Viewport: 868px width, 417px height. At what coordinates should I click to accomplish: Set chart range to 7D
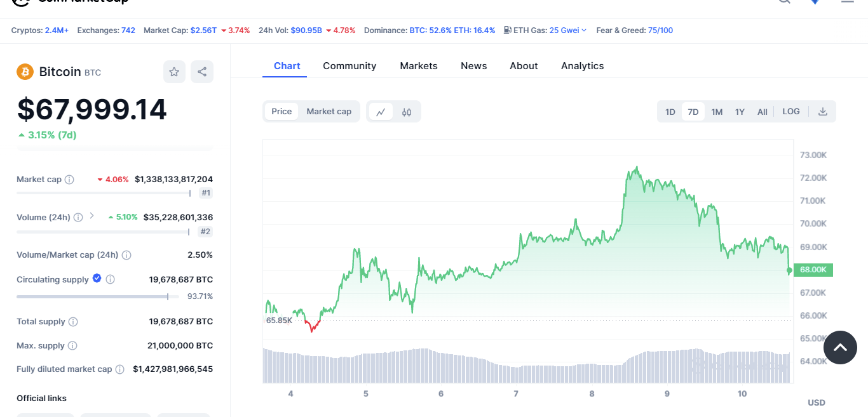pyautogui.click(x=693, y=112)
